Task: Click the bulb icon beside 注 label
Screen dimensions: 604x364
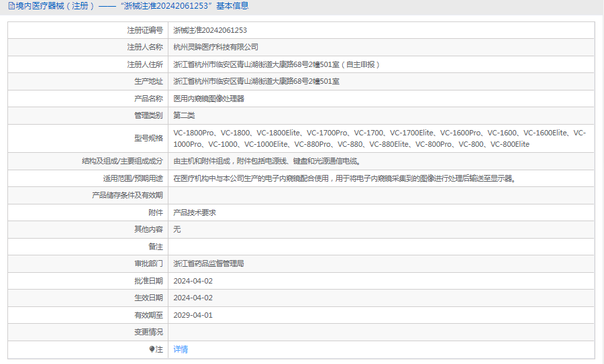Action: click(152, 349)
